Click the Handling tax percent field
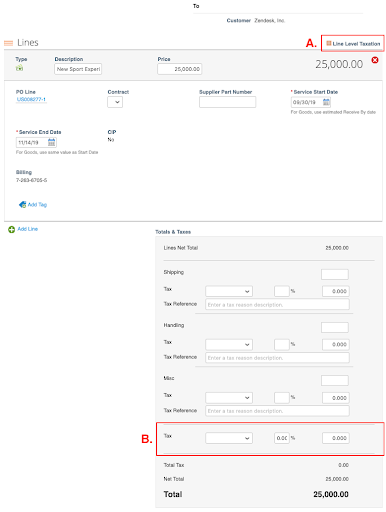 pos(282,344)
